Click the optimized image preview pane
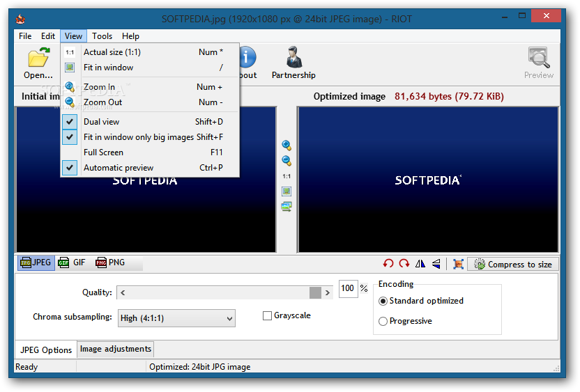The width and height of the screenshot is (580, 392). click(x=428, y=180)
